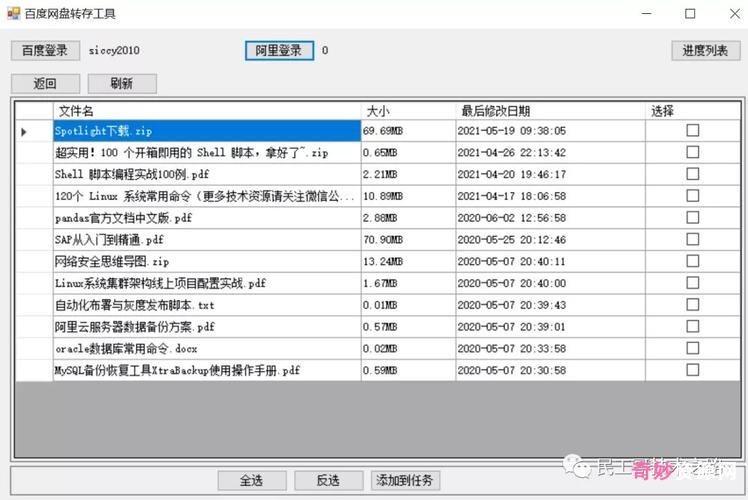Check the box for pandas官方文档中文版.pdf

point(693,218)
